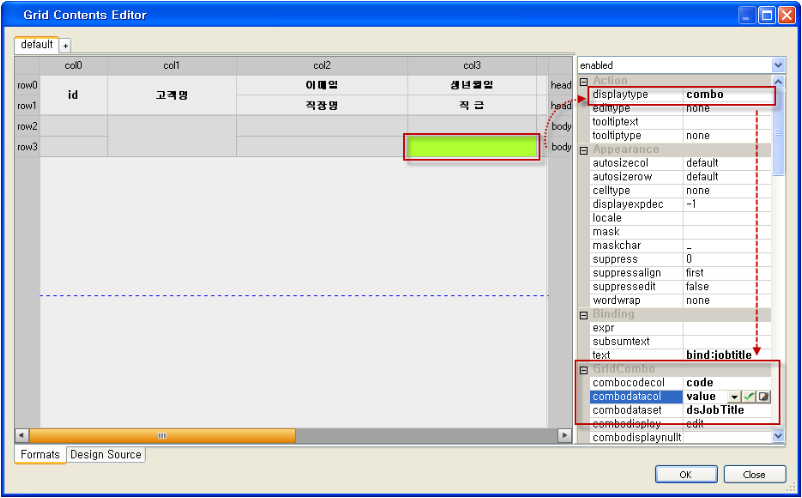This screenshot has width=802, height=498.
Task: Click the Close button
Action: tap(754, 474)
